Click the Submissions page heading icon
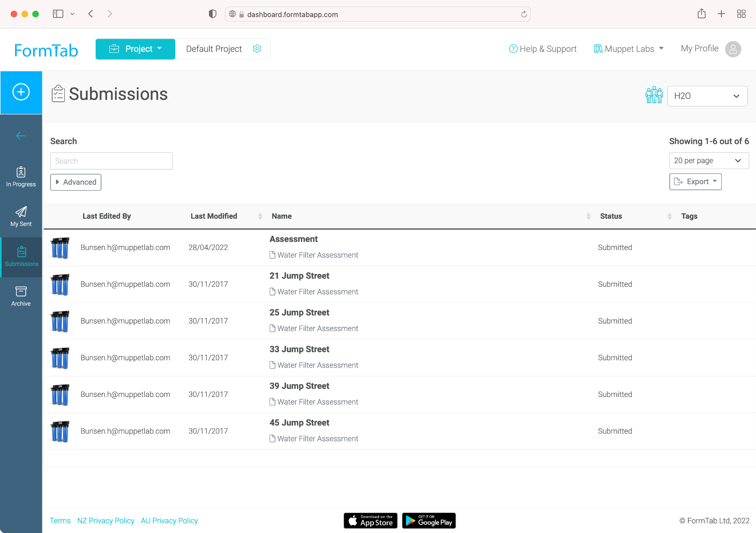 click(x=58, y=94)
